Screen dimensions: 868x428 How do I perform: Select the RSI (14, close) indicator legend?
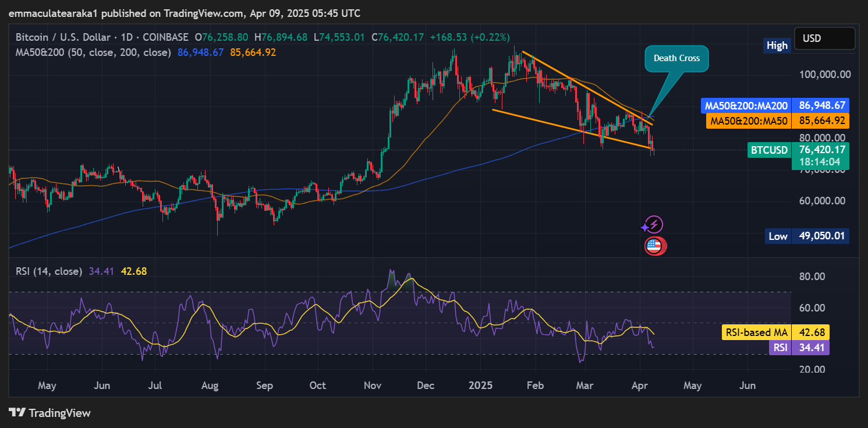[49, 271]
